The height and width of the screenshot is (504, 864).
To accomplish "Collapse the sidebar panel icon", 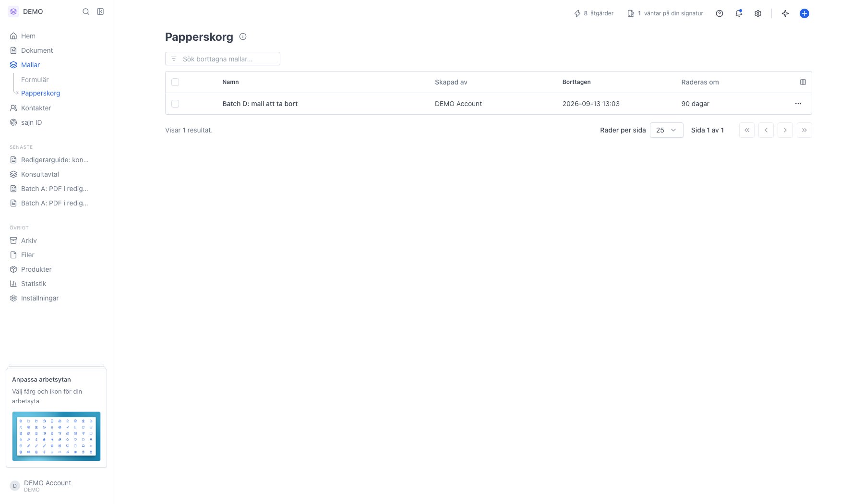I will pos(100,12).
